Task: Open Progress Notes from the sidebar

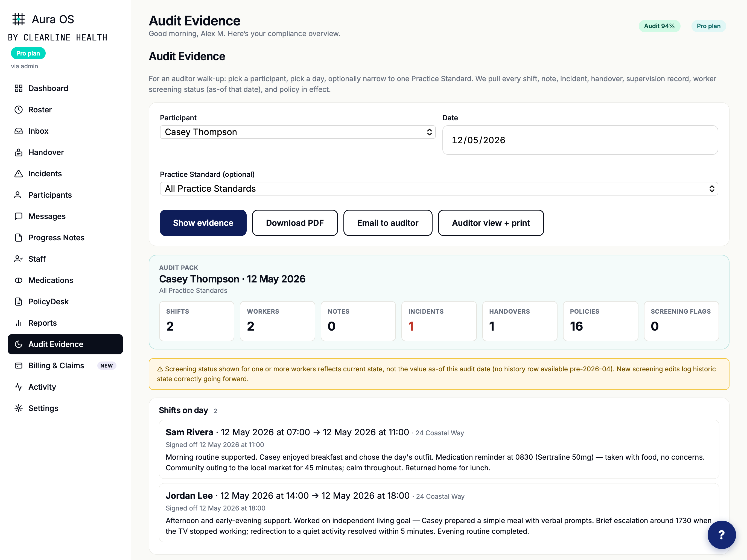Action: click(x=65, y=238)
